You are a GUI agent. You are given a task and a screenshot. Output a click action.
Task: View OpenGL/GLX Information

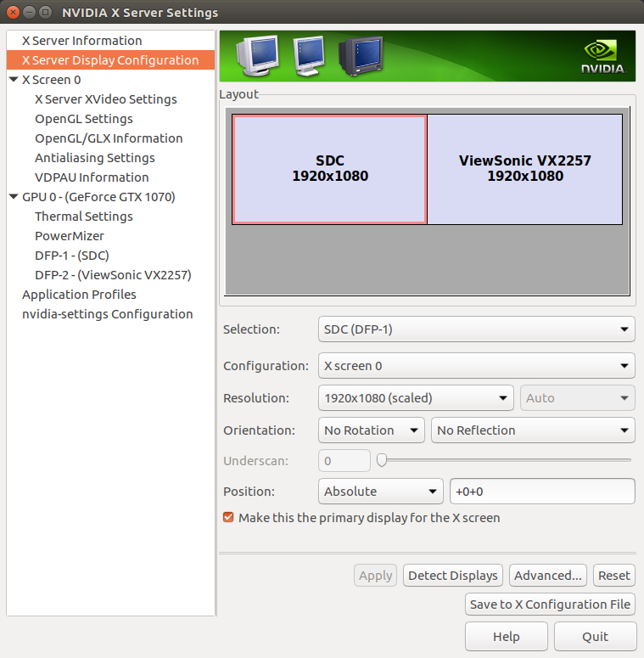pyautogui.click(x=109, y=138)
